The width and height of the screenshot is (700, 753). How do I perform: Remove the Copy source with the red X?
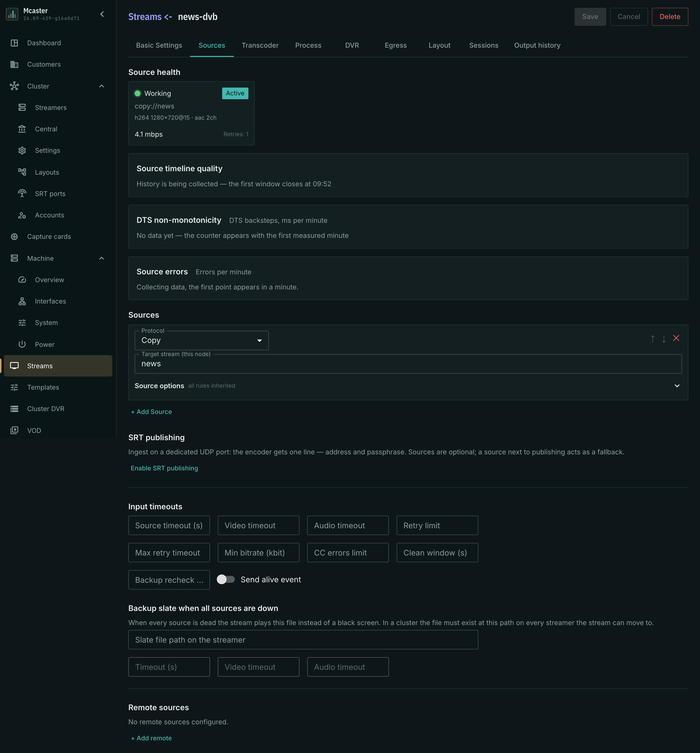[x=676, y=338]
